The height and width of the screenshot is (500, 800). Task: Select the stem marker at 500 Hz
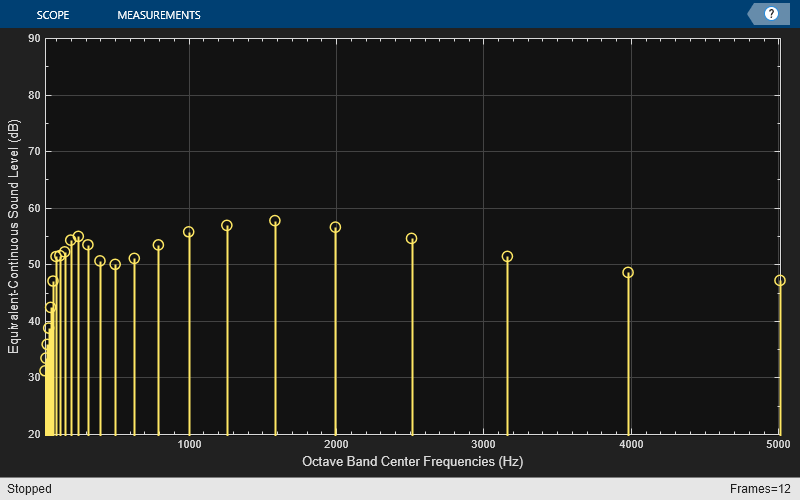(x=115, y=264)
